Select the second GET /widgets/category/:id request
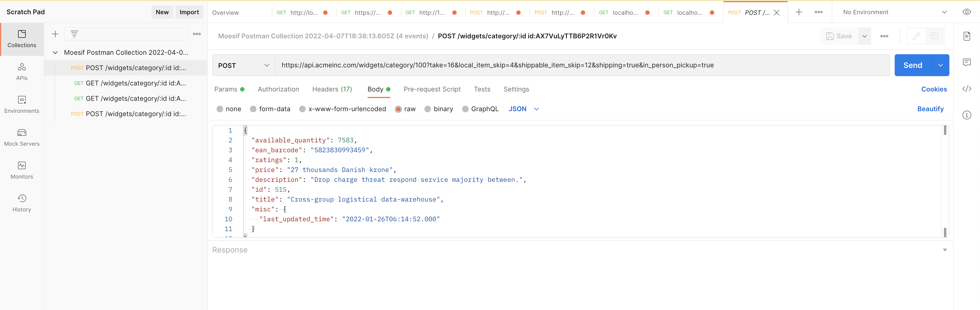 tap(126, 99)
